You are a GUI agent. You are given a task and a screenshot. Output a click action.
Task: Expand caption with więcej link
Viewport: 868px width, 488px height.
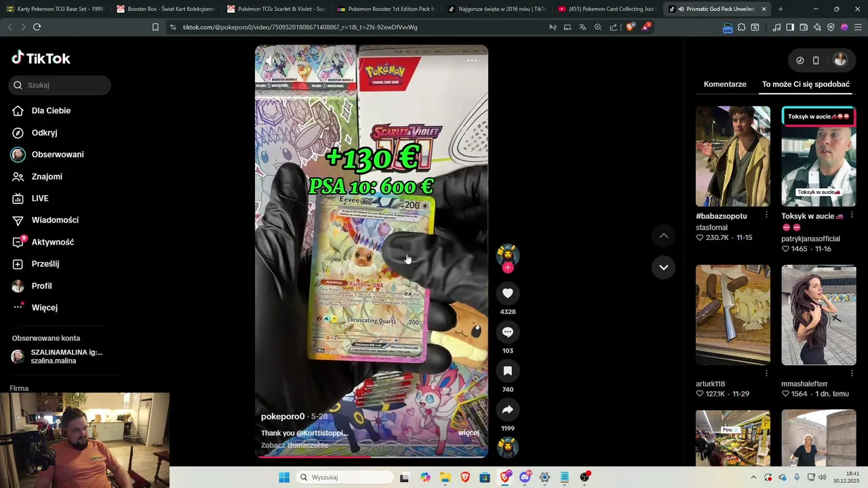coord(469,432)
